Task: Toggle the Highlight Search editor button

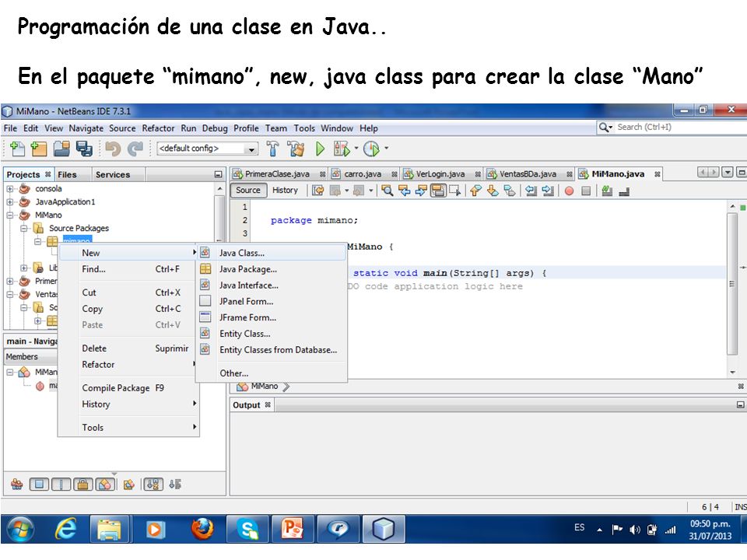Action: pos(438,191)
